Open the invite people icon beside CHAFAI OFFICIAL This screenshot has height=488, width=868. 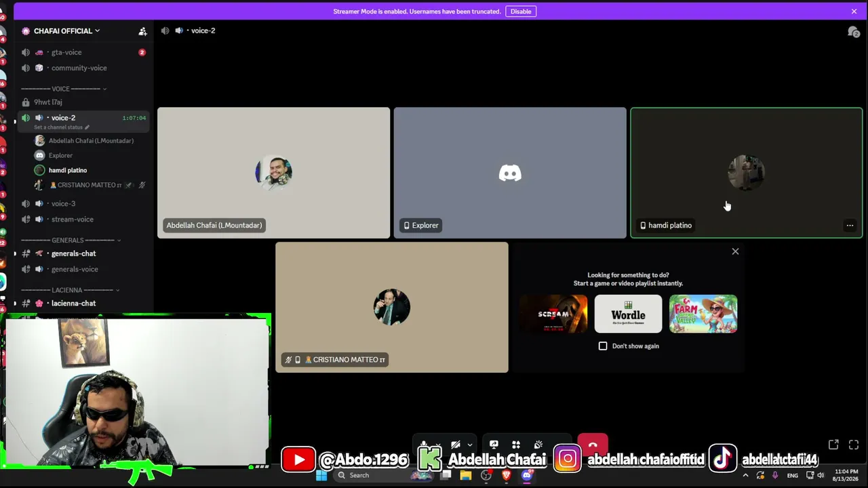pos(142,31)
